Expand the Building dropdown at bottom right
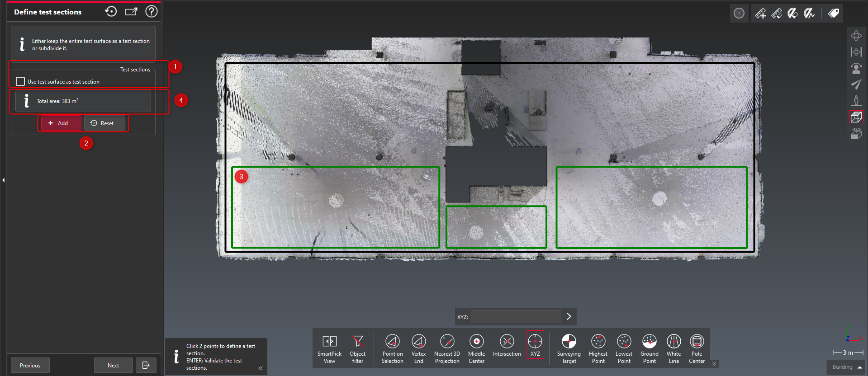 click(846, 367)
